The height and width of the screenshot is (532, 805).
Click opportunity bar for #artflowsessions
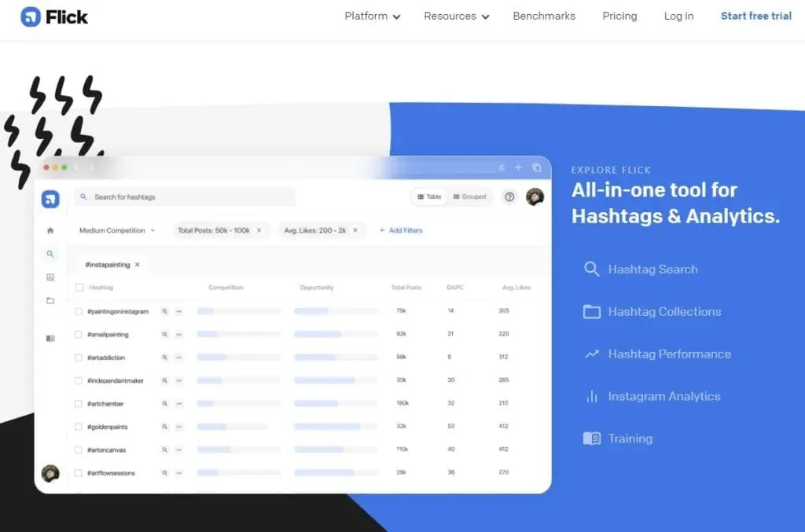click(336, 472)
